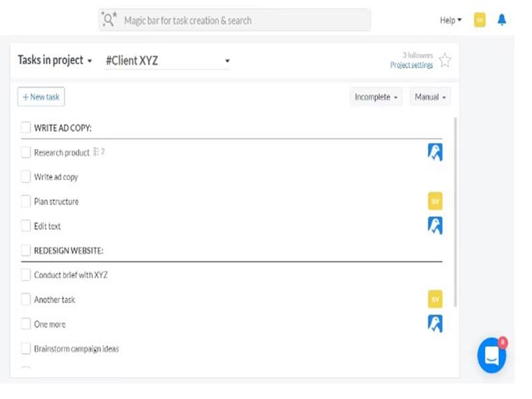
Task: Open the Tasks in project view menu
Action: [55, 61]
